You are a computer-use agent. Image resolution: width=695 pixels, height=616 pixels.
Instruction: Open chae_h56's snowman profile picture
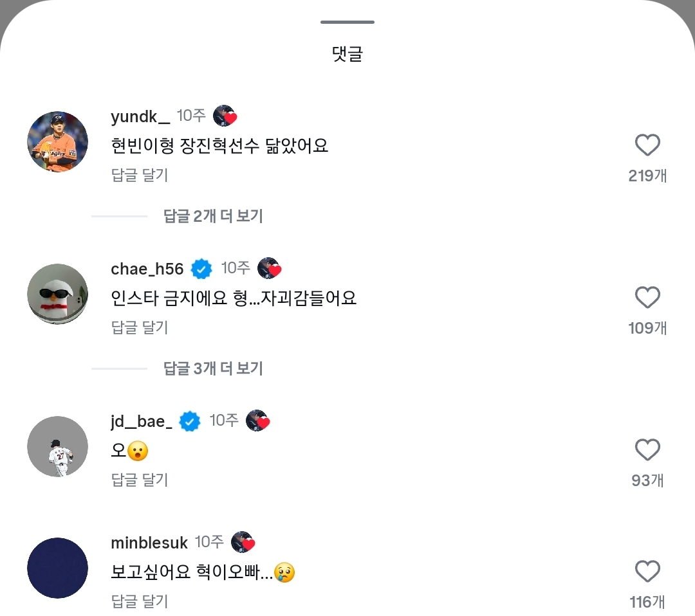coord(58,294)
